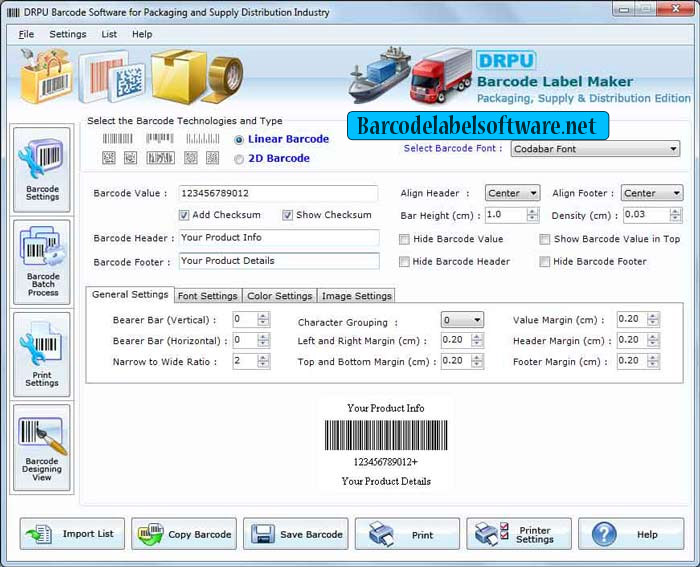
Task: Open Print Settings in the sidebar
Action: coord(42,354)
